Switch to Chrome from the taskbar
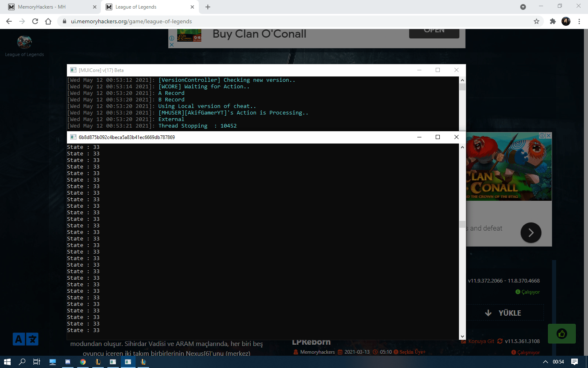 pyautogui.click(x=83, y=362)
